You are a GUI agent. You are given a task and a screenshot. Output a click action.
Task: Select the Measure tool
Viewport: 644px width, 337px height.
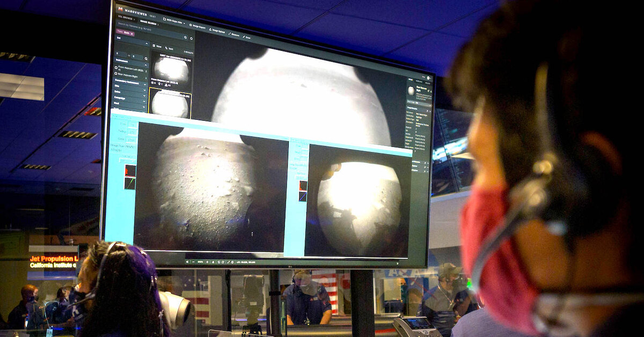[x=229, y=33]
